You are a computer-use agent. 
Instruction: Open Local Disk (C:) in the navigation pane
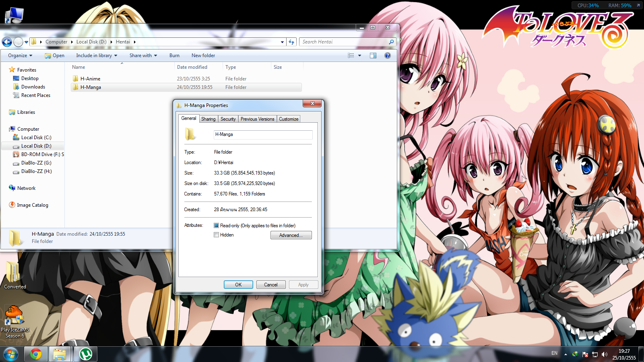(x=36, y=138)
